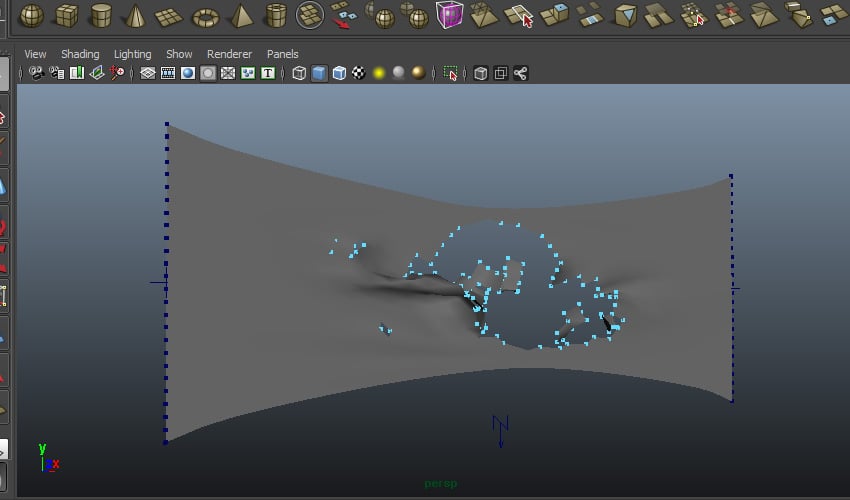Toggle the safe action icon
The height and width of the screenshot is (500, 850).
pos(248,73)
